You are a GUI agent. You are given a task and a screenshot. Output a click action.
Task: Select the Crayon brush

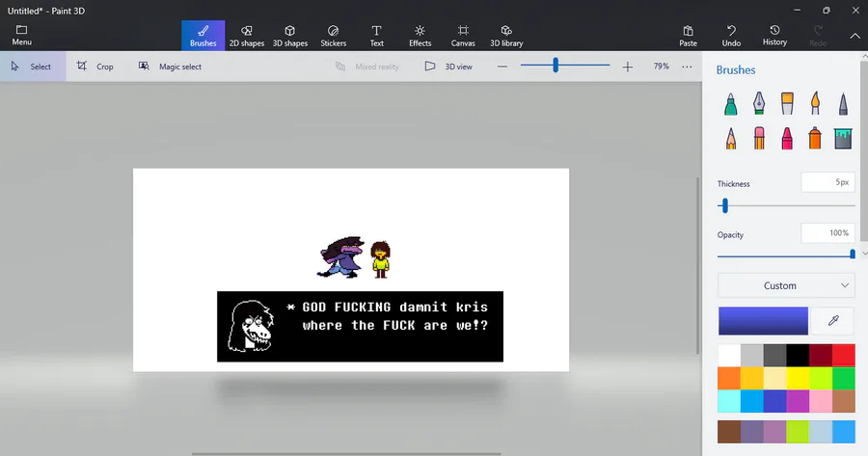787,139
